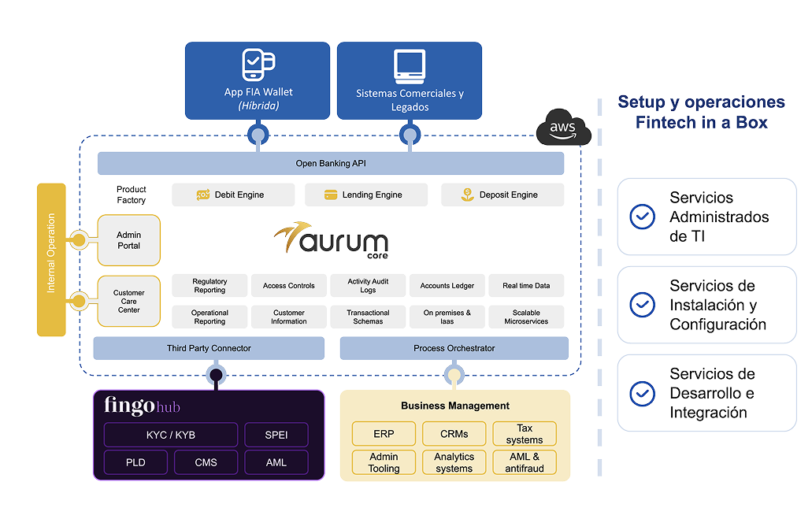
Task: Select Sistemas Comerciales y Legados box
Action: [410, 81]
